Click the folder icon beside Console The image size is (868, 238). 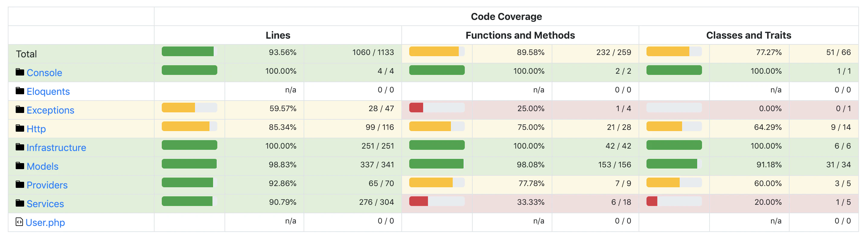pos(20,72)
